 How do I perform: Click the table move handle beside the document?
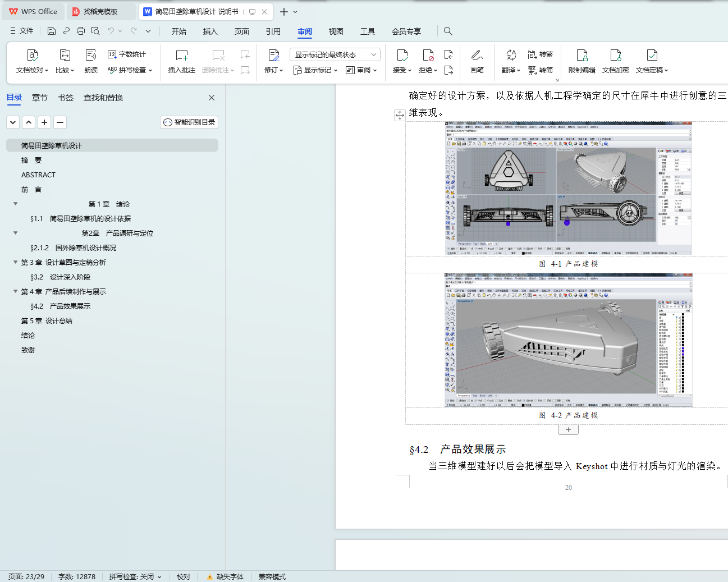[x=400, y=115]
